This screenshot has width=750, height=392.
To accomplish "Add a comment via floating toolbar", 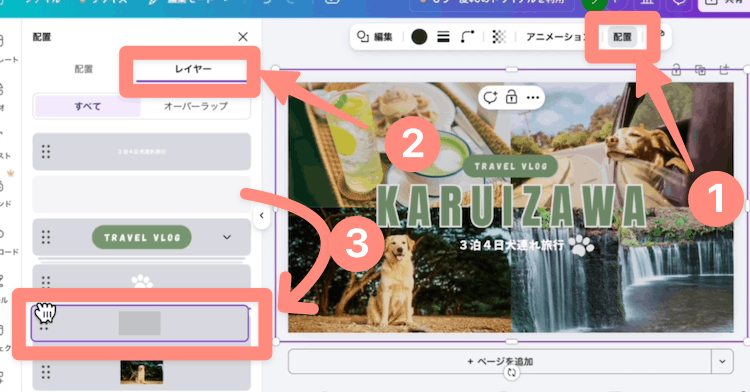I will [490, 98].
